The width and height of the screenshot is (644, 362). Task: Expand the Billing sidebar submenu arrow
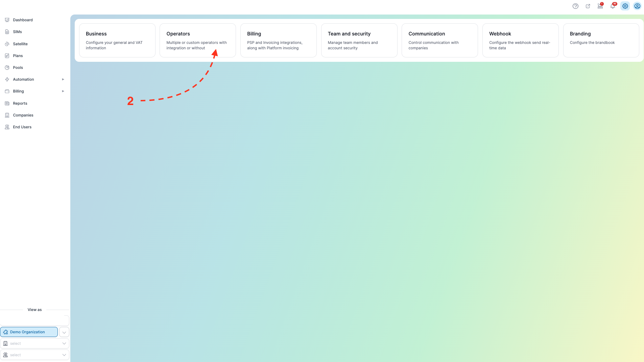pos(63,91)
